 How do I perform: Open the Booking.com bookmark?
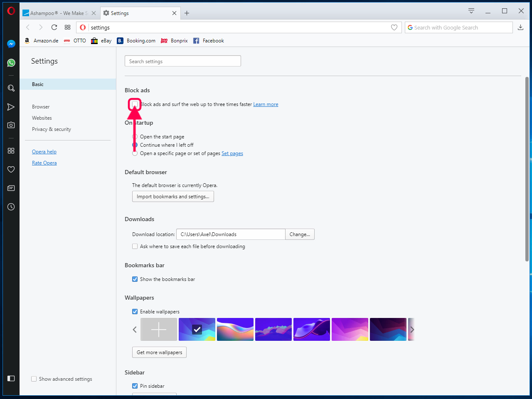point(136,41)
